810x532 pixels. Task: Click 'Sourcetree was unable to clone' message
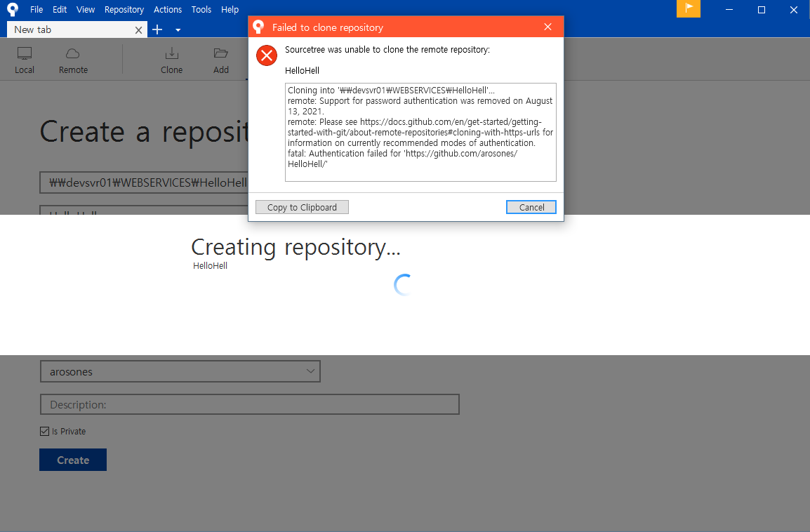387,50
